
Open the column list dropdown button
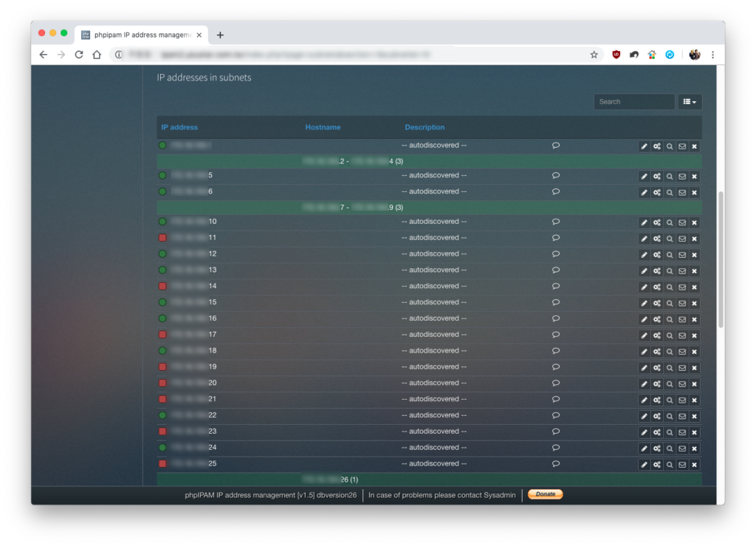click(x=690, y=102)
